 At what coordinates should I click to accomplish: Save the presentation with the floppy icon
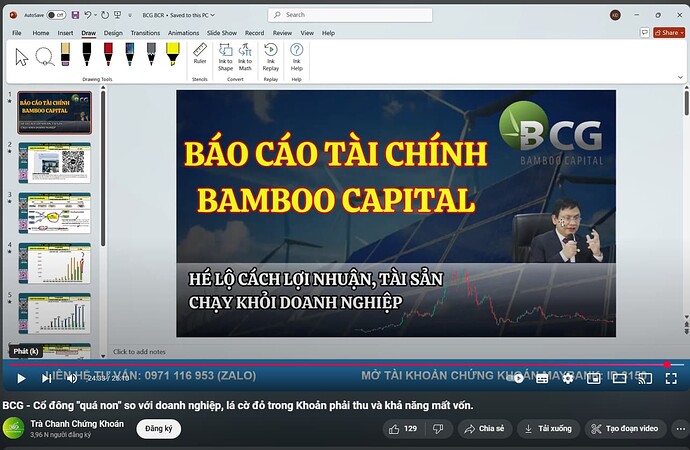pyautogui.click(x=75, y=15)
